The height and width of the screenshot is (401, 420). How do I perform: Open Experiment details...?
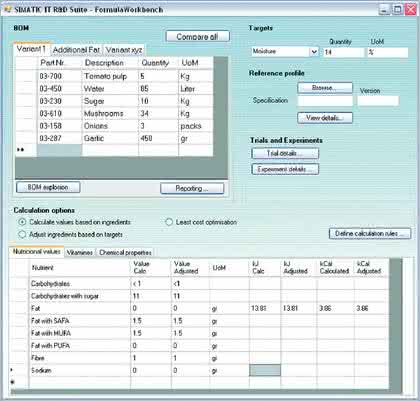click(x=285, y=169)
